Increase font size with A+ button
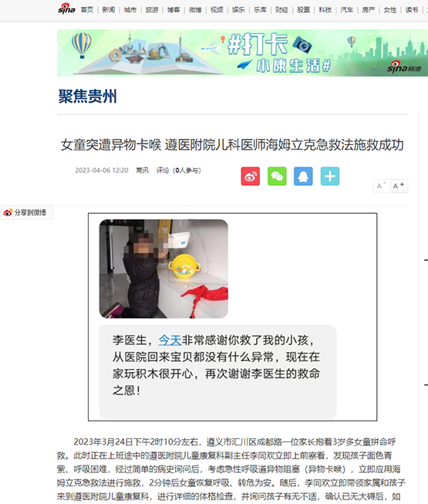The width and height of the screenshot is (428, 504). click(x=399, y=186)
